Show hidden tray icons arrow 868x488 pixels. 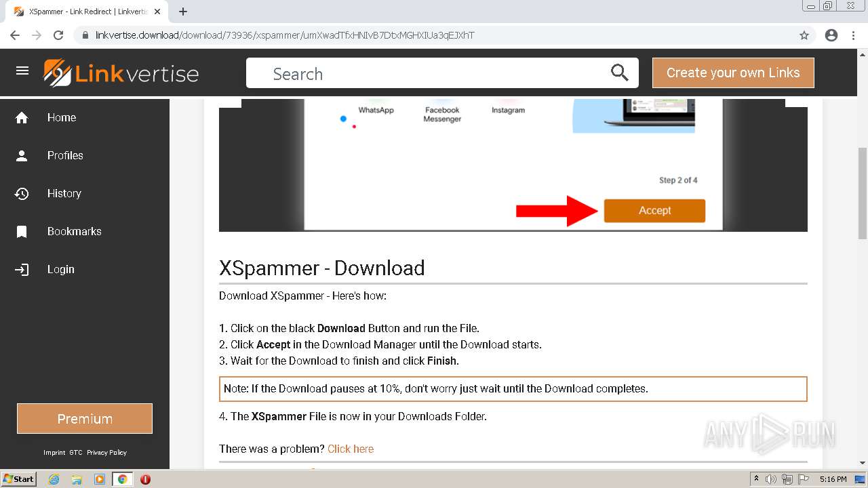756,479
